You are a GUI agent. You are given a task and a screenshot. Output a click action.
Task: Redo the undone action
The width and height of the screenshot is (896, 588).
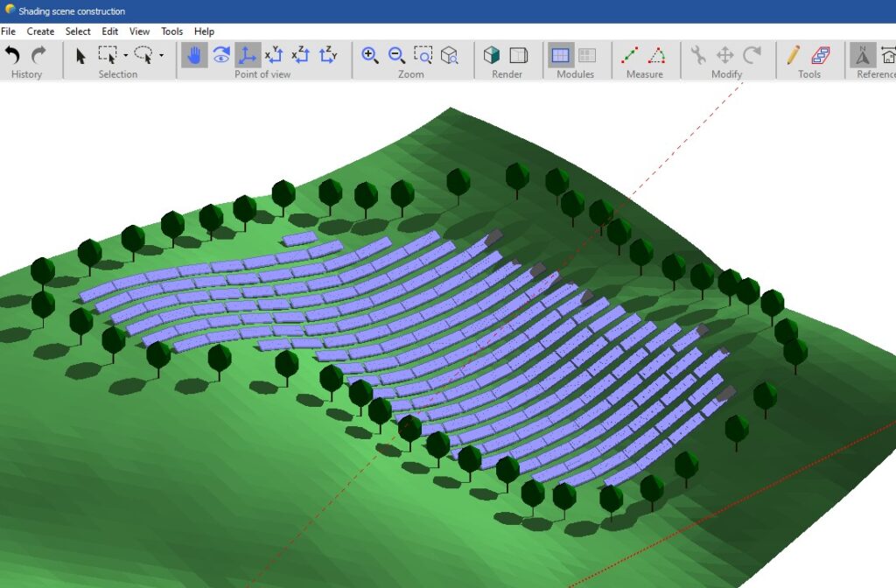(x=38, y=56)
